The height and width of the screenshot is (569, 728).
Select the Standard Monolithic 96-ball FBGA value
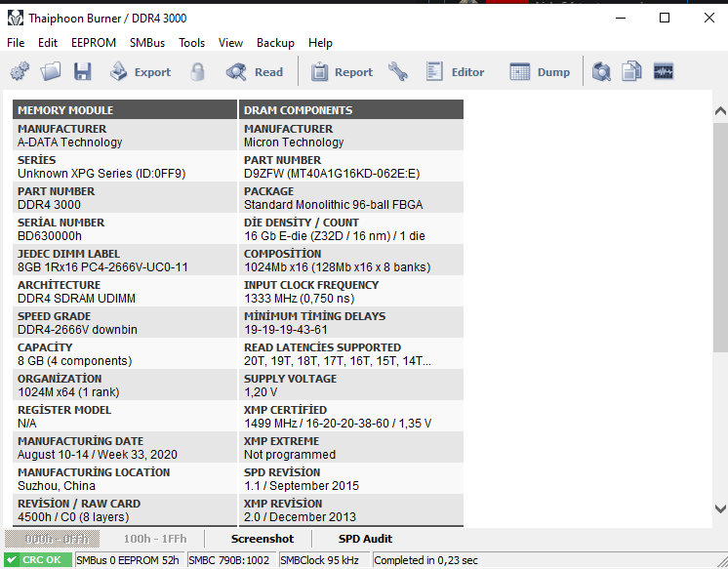coord(334,205)
